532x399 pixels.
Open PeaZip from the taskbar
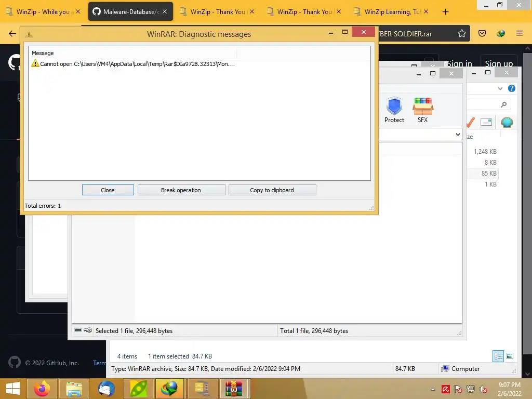tap(138, 389)
